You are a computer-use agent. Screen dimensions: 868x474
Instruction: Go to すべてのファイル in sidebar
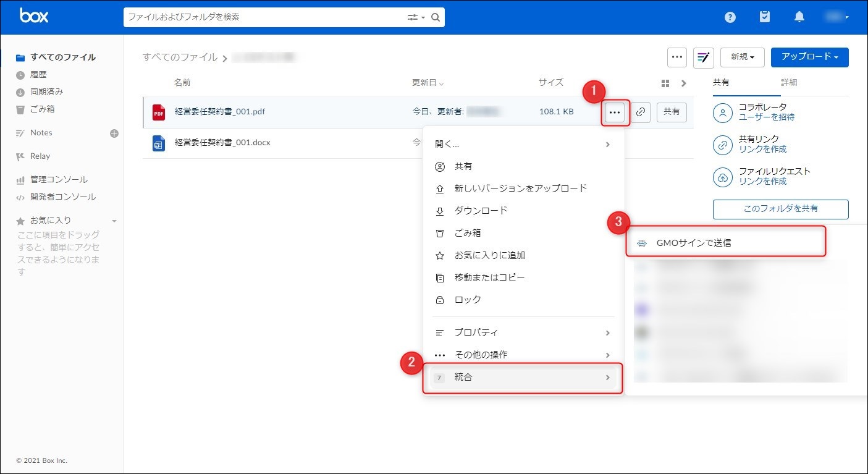click(62, 57)
